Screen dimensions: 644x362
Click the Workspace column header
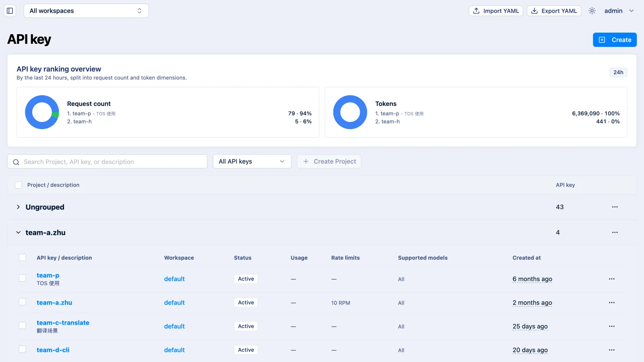pos(179,258)
